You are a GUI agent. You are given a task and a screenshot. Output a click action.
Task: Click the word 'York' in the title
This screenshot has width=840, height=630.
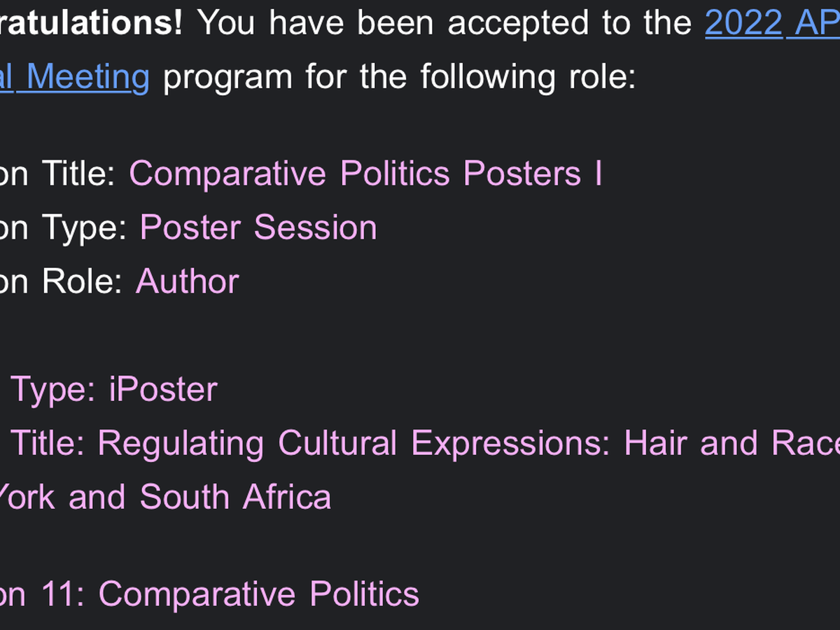click(x=25, y=496)
